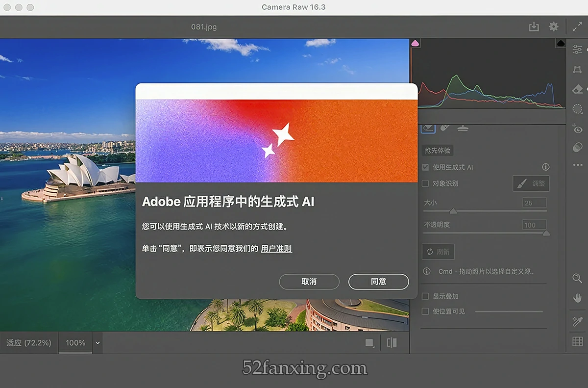Image resolution: width=588 pixels, height=388 pixels.
Task: Click the 调整 brush button
Action: click(531, 183)
